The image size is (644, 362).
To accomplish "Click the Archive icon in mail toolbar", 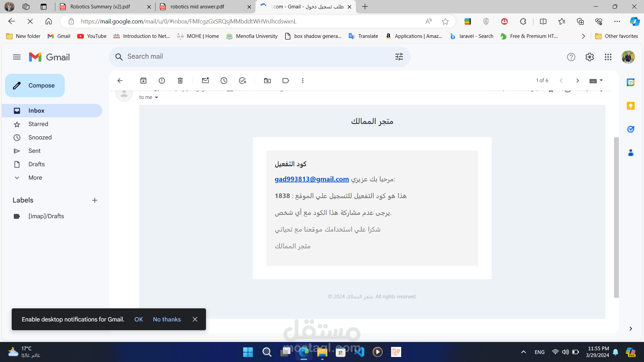I will pos(143,80).
